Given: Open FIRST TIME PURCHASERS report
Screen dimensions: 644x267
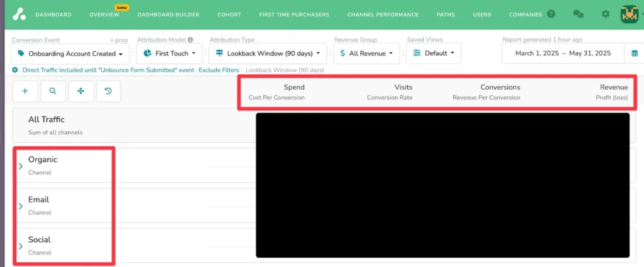Looking at the screenshot, I should pyautogui.click(x=294, y=14).
